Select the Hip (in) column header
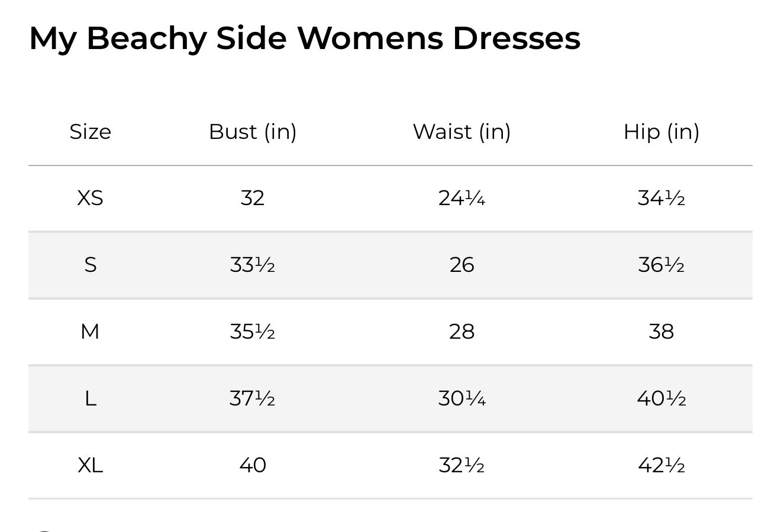Viewport: 781px width, 532px height. point(661,131)
